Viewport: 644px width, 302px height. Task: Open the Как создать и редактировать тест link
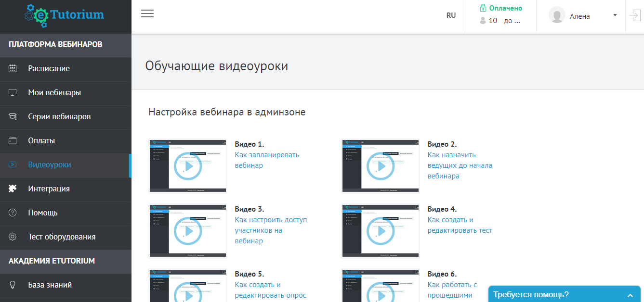[x=460, y=225]
